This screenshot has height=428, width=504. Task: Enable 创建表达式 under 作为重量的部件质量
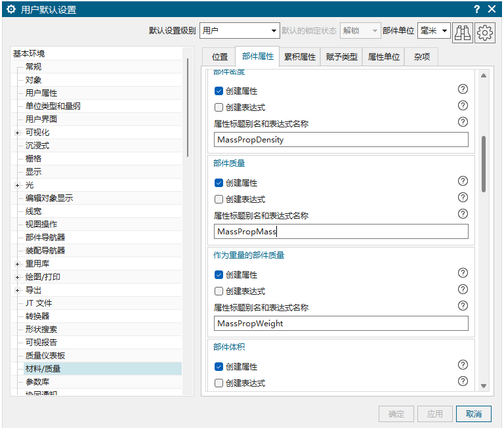point(219,291)
